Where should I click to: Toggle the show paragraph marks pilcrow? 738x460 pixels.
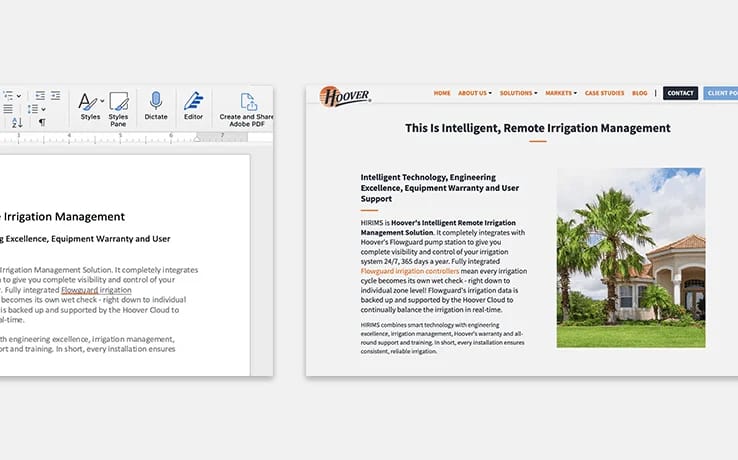pyautogui.click(x=42, y=122)
